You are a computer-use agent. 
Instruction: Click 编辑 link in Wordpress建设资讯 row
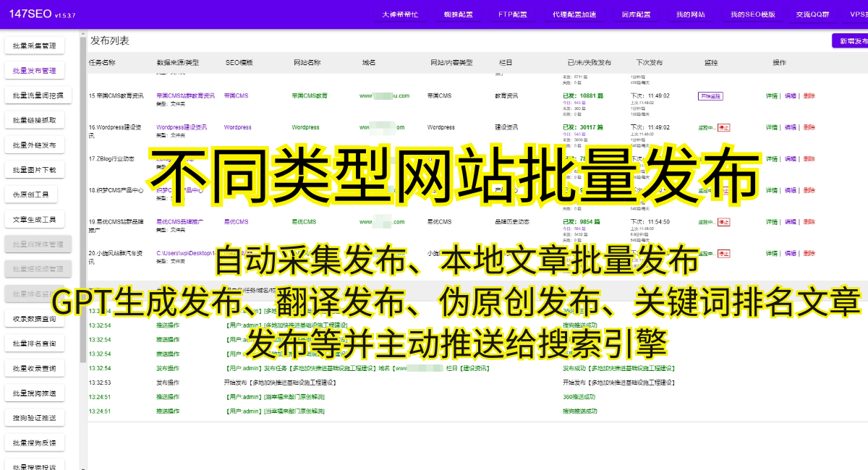coord(790,127)
